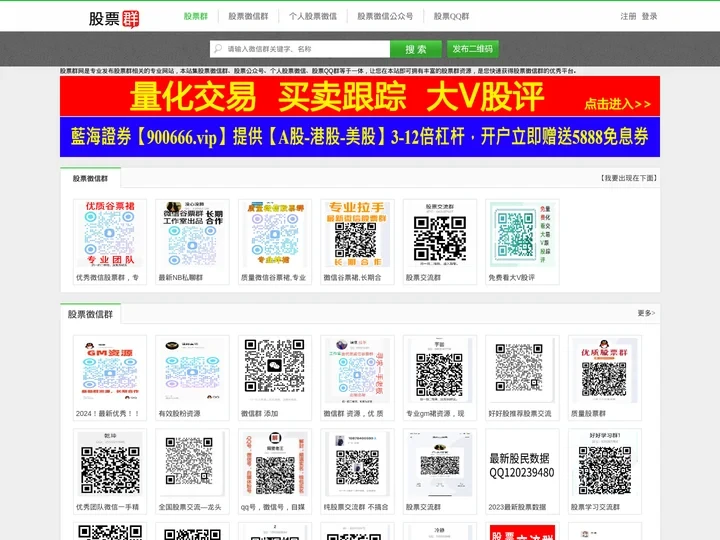Open the 个人股票微信 nav item
The width and height of the screenshot is (720, 540).
(x=313, y=16)
